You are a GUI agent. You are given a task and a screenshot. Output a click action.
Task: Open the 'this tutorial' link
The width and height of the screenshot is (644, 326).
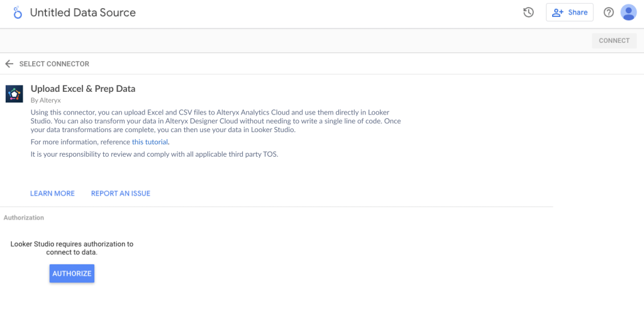tap(150, 142)
